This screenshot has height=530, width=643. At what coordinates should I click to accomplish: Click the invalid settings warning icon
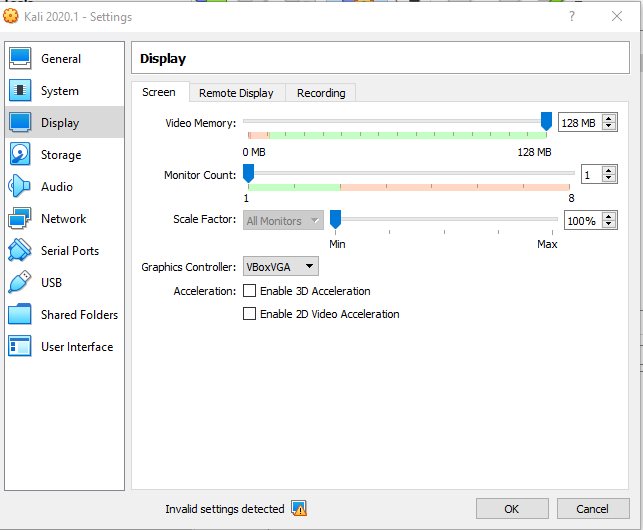pyautogui.click(x=299, y=509)
